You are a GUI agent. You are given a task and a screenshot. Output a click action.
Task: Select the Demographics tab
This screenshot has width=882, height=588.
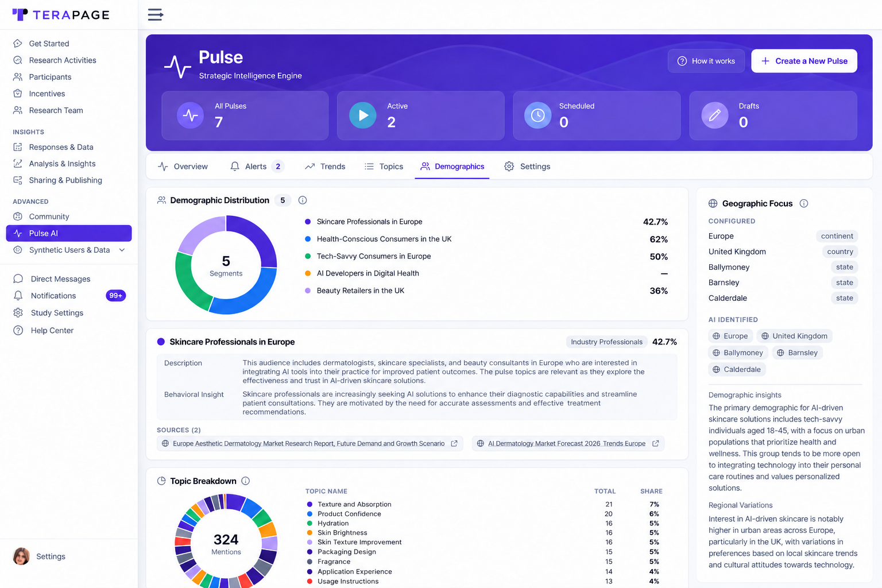452,167
